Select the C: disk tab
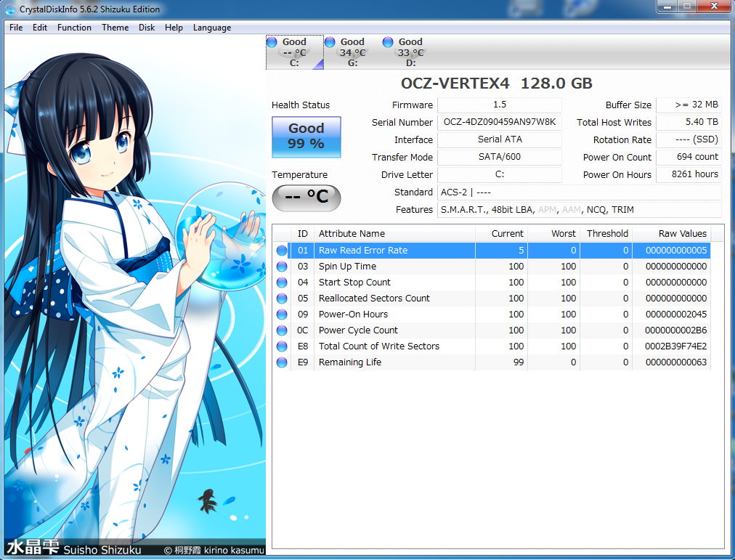The height and width of the screenshot is (560, 735). tap(295, 52)
